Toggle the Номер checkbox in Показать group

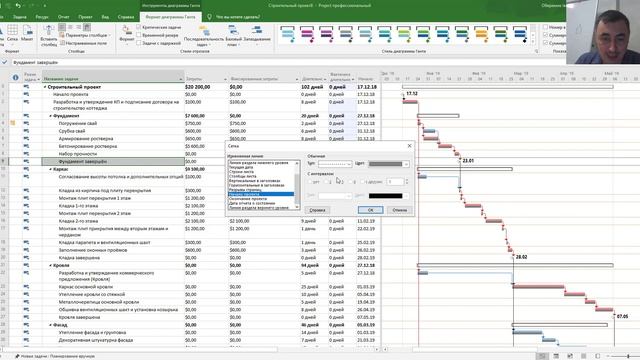tap(545, 27)
